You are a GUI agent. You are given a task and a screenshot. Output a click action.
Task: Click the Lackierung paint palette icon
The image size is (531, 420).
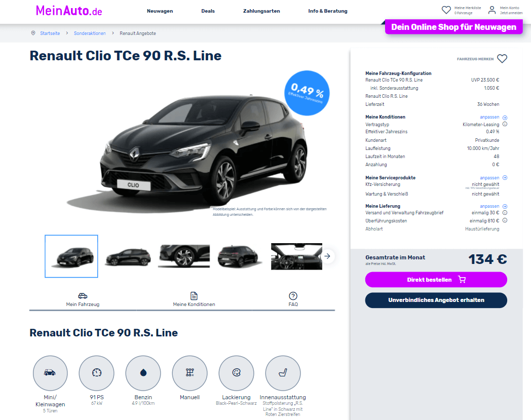click(237, 373)
